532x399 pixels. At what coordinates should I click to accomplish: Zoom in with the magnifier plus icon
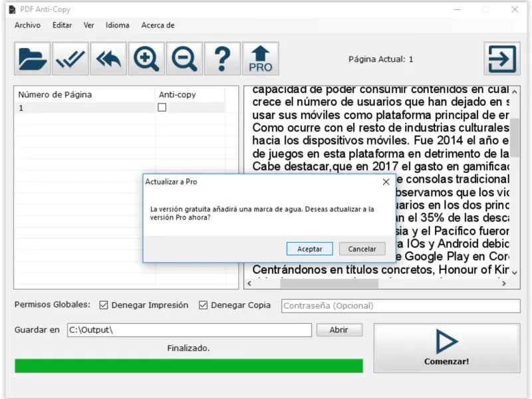click(146, 59)
